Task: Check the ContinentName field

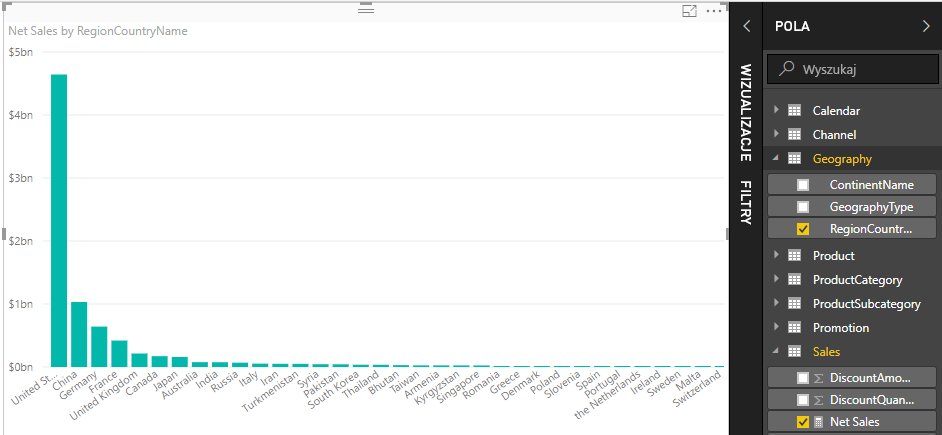Action: [803, 185]
